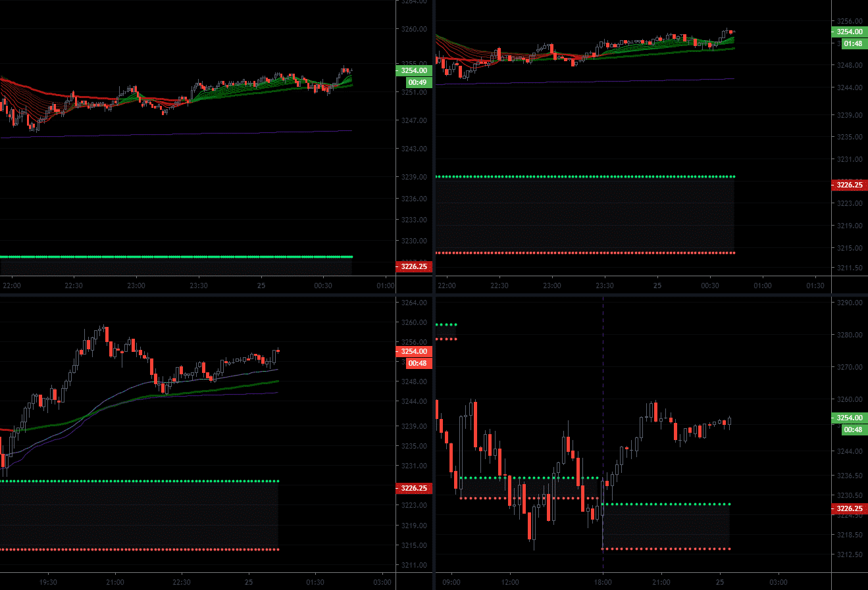Click the green 3254.00 tag in top-left chart
The height and width of the screenshot is (590, 868).
tap(414, 70)
